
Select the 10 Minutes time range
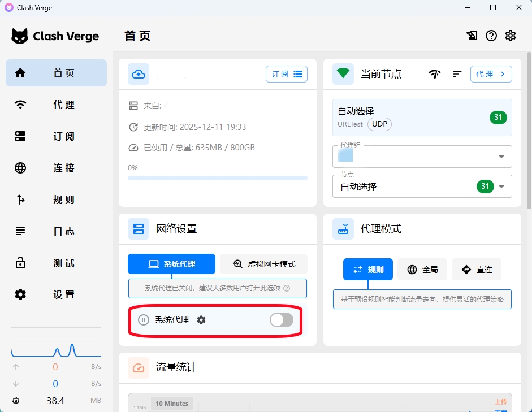click(x=171, y=404)
